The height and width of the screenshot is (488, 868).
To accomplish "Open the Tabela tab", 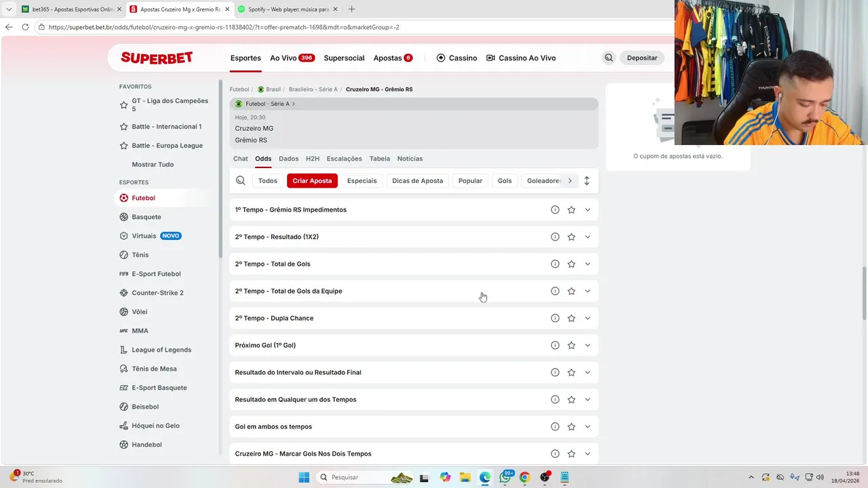I will click(380, 159).
